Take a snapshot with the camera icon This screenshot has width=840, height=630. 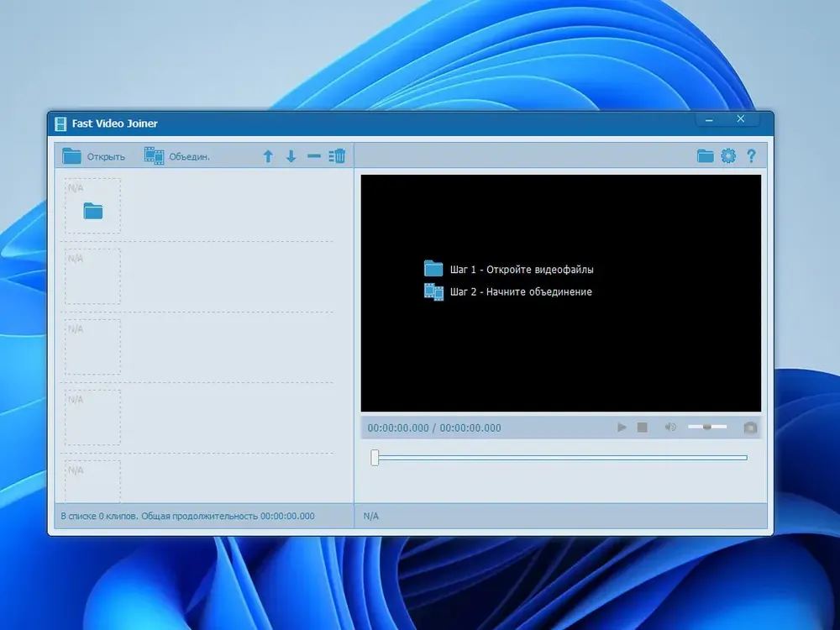click(750, 428)
